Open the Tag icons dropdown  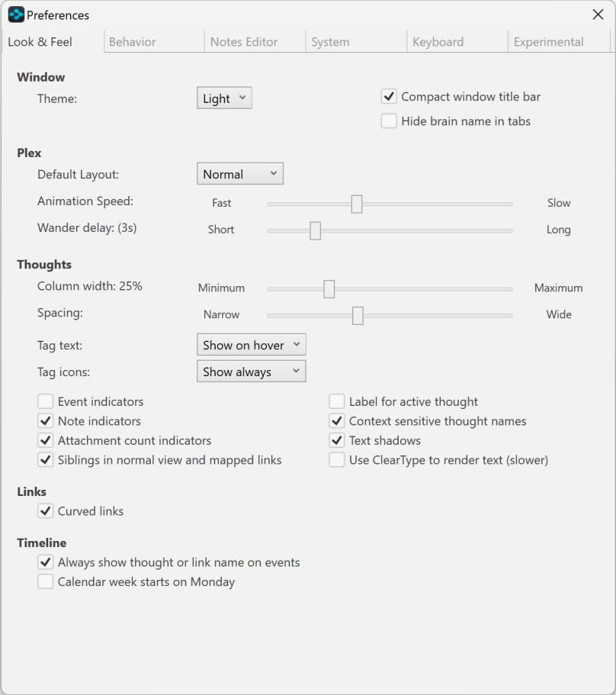251,372
